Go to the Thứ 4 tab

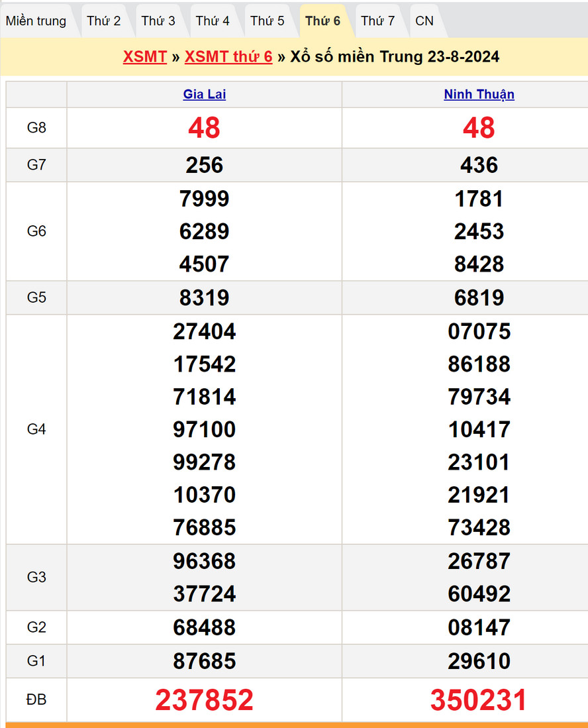[213, 21]
